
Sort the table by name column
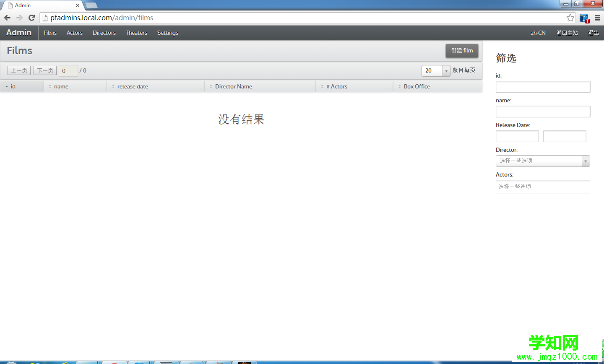click(75, 86)
